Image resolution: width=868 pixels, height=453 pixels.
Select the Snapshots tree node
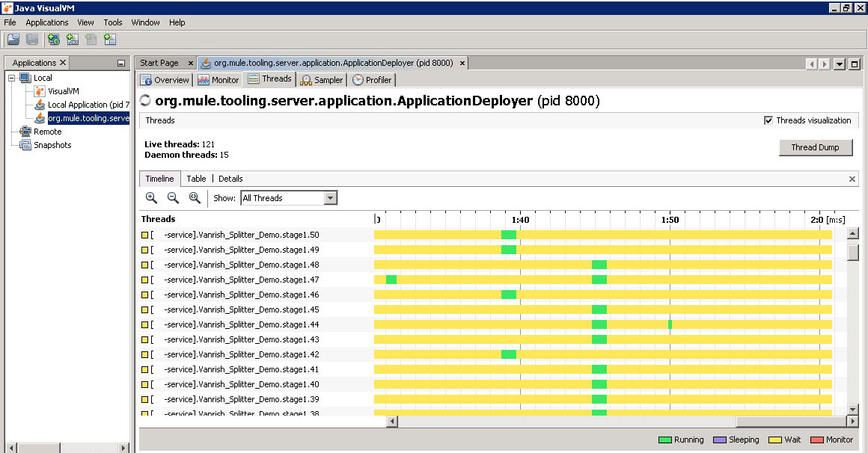pos(52,145)
